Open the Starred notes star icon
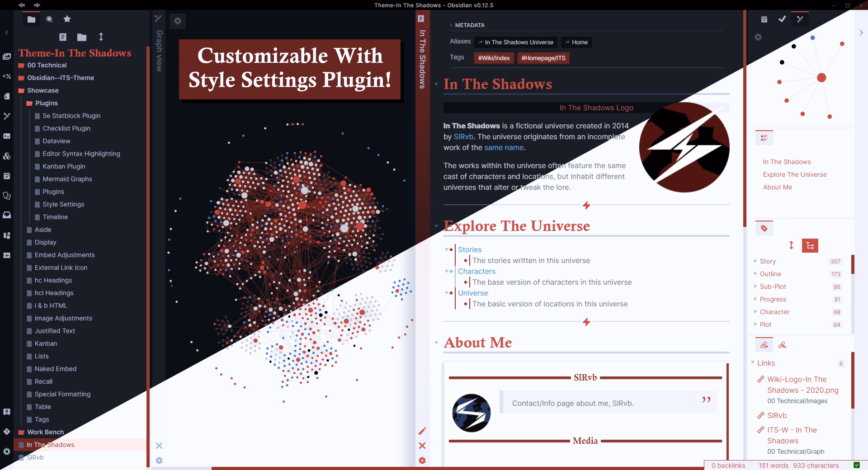 (x=67, y=19)
